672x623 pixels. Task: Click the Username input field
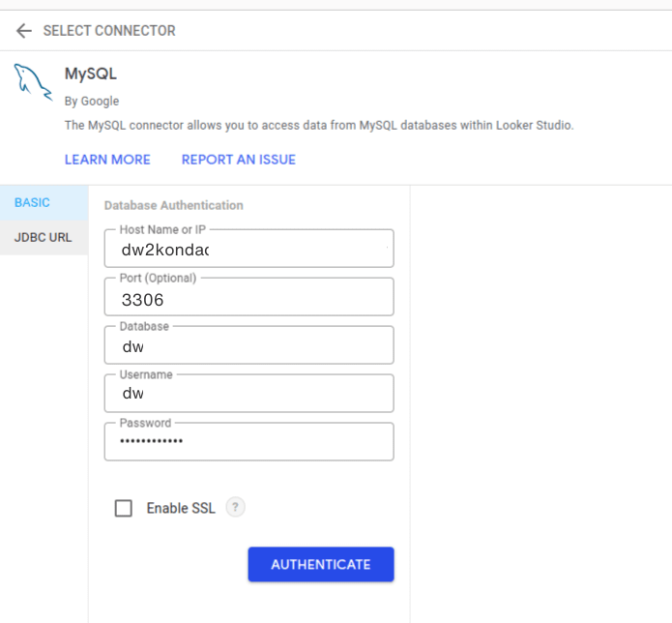248,395
